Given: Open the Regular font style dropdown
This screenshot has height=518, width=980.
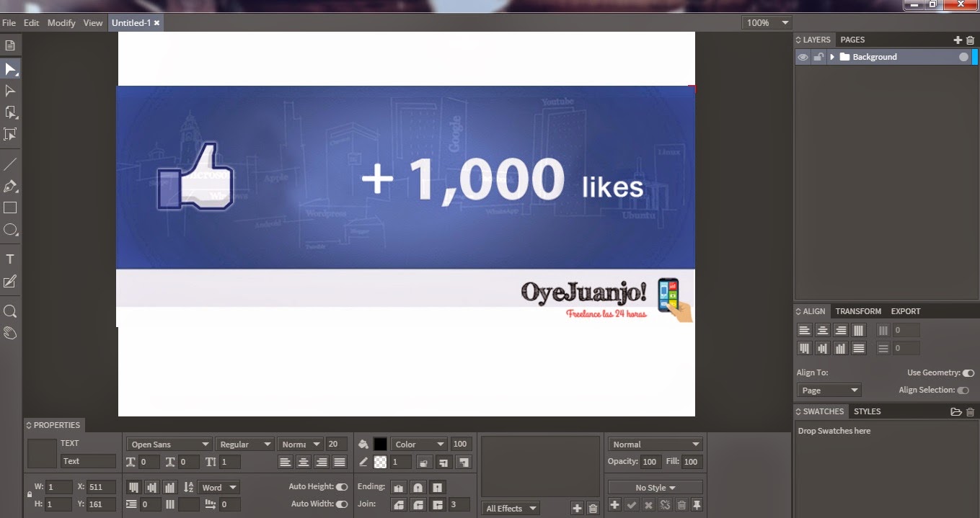Looking at the screenshot, I should coord(244,445).
